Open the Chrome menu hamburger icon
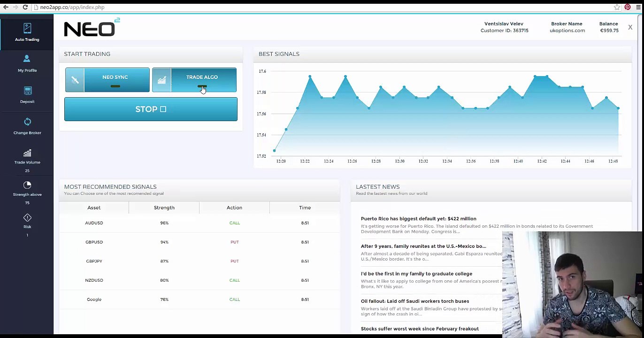Viewport: 644px width, 338px height. [638, 7]
